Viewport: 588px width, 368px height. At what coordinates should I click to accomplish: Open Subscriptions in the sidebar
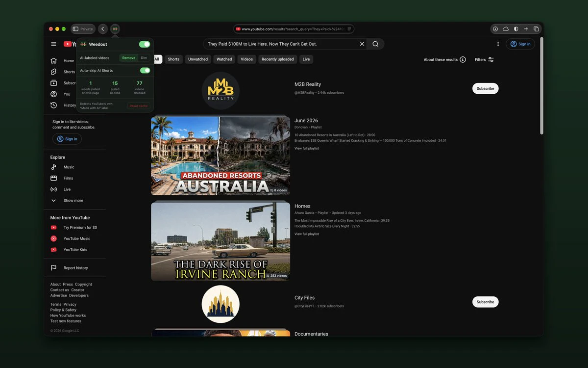62,83
